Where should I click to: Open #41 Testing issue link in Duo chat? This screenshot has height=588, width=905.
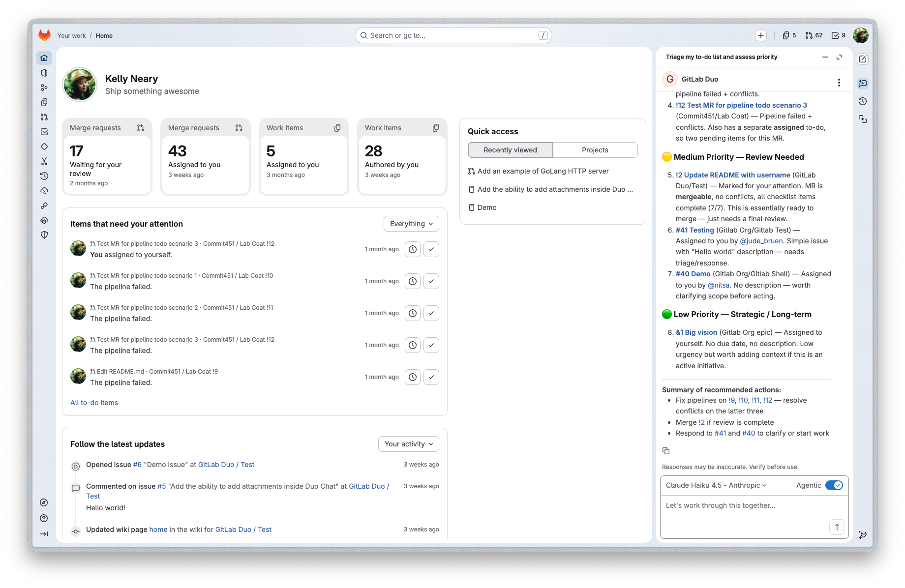click(x=695, y=230)
